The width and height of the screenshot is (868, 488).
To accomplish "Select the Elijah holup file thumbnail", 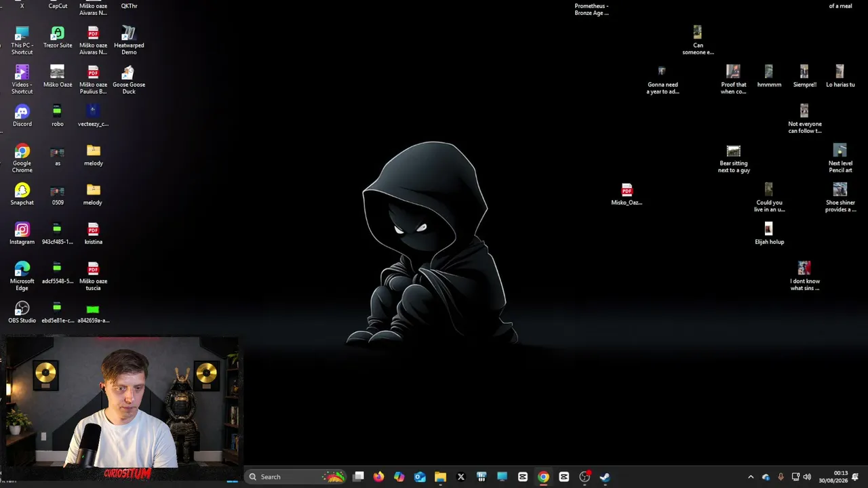I will click(x=769, y=234).
